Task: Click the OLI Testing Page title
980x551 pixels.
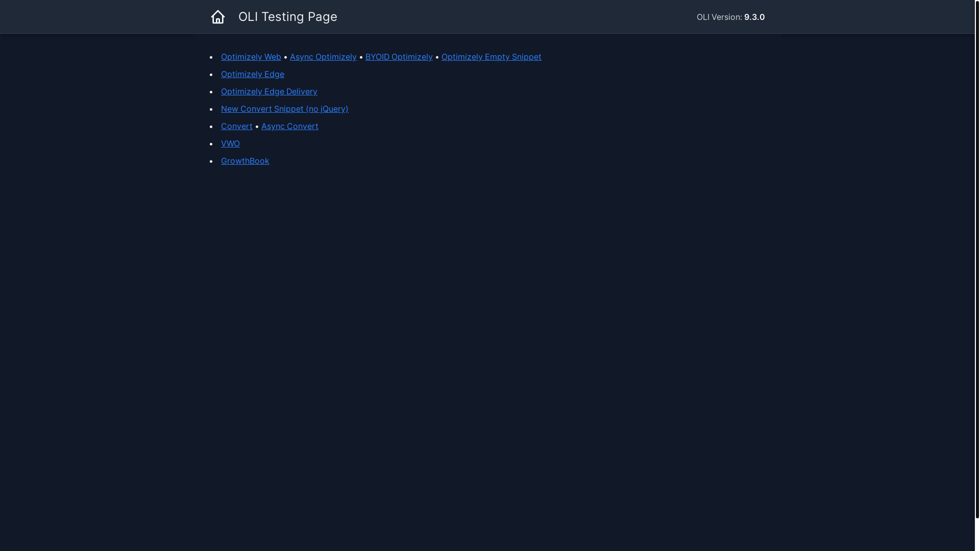Action: [x=288, y=17]
